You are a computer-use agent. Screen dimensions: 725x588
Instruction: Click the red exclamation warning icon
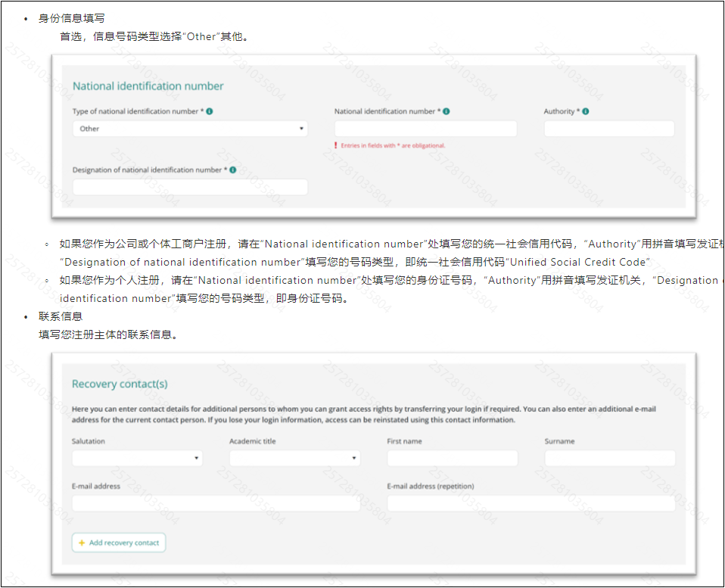pyautogui.click(x=335, y=145)
